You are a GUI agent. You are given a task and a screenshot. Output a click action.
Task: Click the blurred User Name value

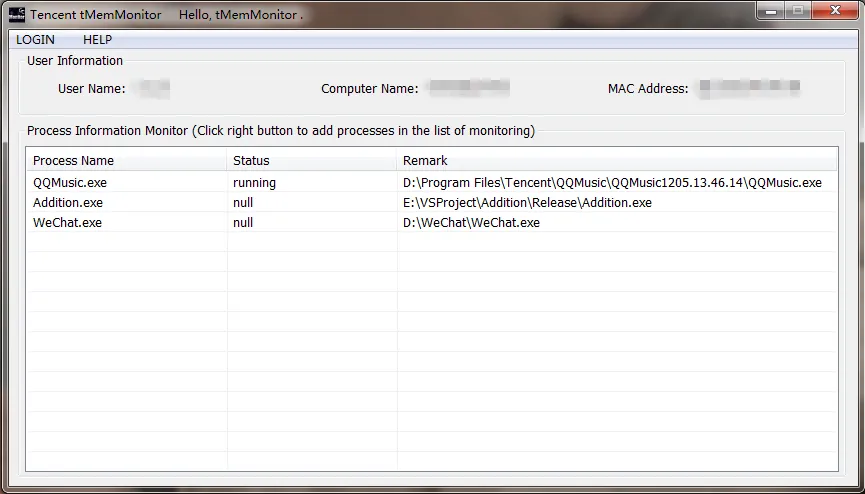point(153,87)
